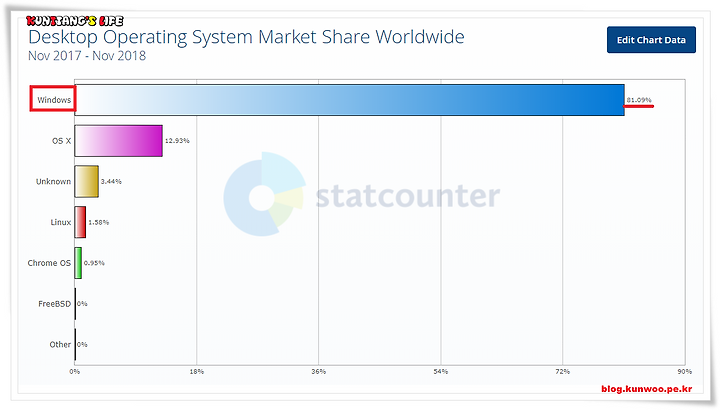Click the 1.58% value label

coord(98,222)
